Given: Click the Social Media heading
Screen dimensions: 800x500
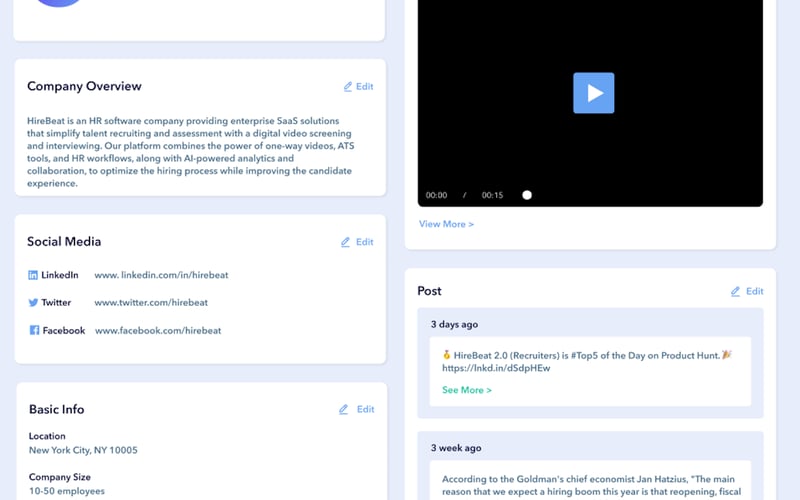Looking at the screenshot, I should coord(64,241).
